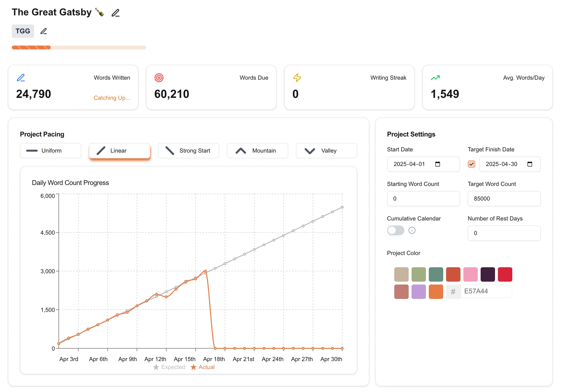Click the pencil icon next to the TGG tag
This screenshot has width=566, height=392.
44,31
